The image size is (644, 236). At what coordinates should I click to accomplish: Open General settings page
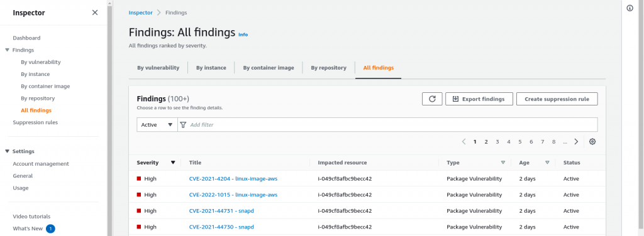coord(23,176)
